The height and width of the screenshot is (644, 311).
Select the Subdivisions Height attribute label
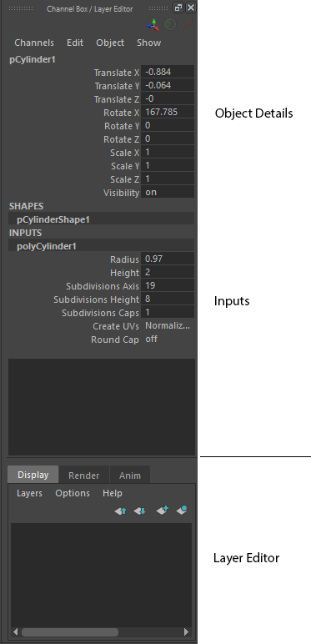(x=97, y=299)
